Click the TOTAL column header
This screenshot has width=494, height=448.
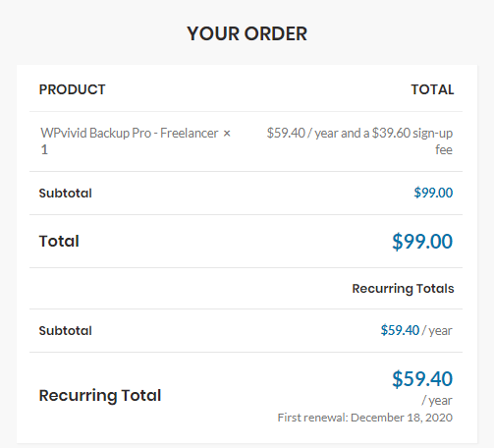[x=432, y=89]
